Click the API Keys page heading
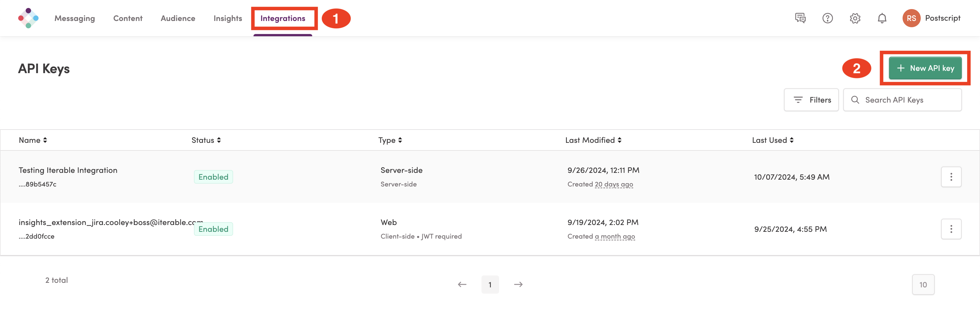The height and width of the screenshot is (331, 980). tap(44, 68)
